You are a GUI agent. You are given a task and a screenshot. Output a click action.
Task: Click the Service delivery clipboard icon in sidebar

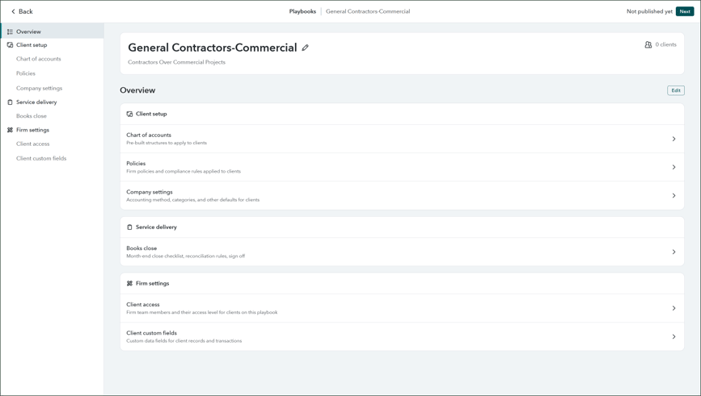(10, 102)
